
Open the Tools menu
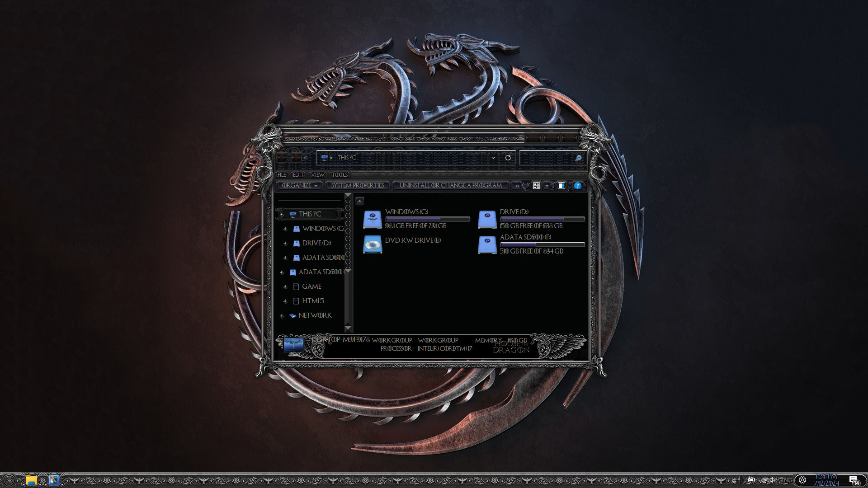(339, 175)
